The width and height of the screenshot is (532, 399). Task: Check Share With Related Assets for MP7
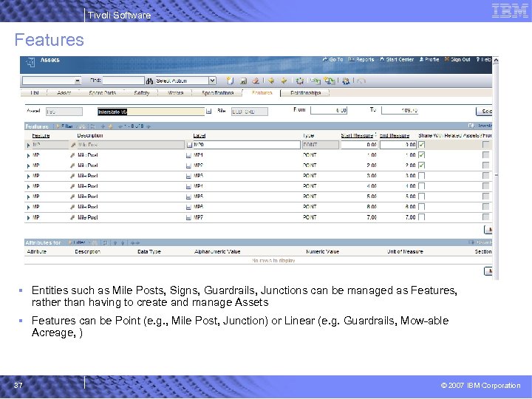point(421,217)
